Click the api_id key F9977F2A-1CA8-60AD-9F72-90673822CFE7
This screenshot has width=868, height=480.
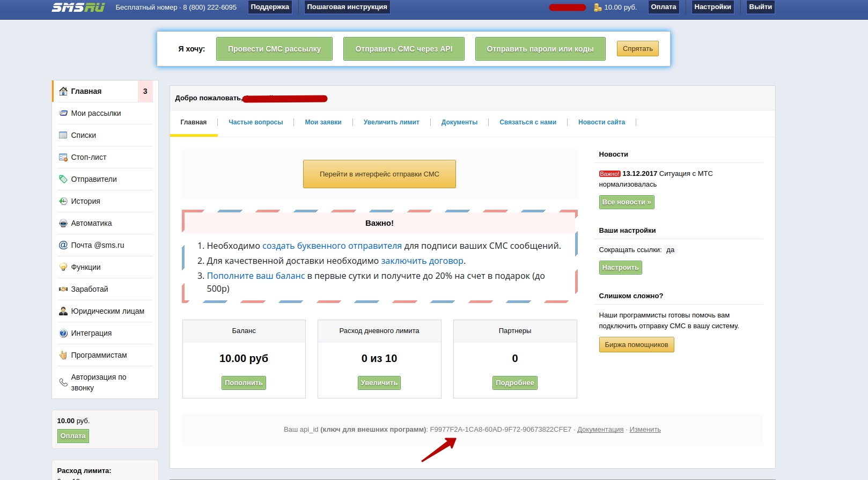pyautogui.click(x=501, y=430)
